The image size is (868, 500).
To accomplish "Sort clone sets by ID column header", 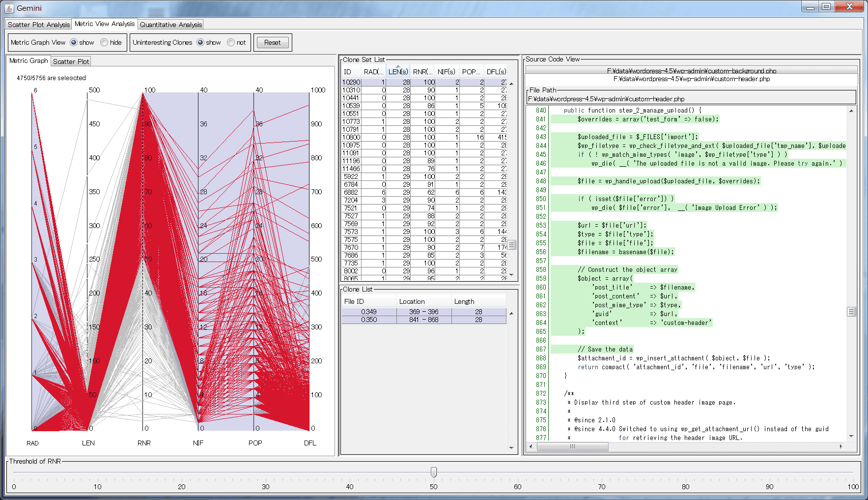I will [348, 72].
